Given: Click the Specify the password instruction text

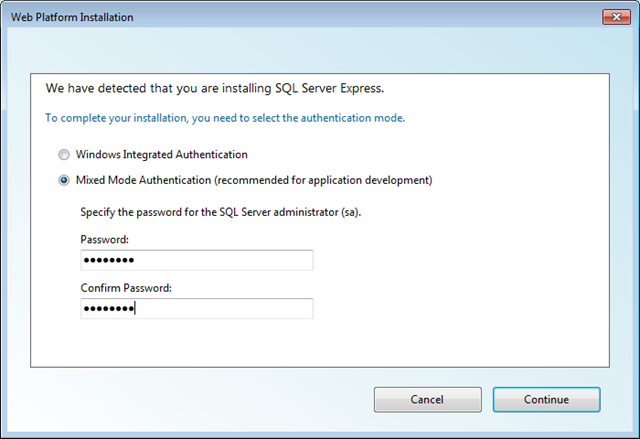Looking at the screenshot, I should (221, 212).
